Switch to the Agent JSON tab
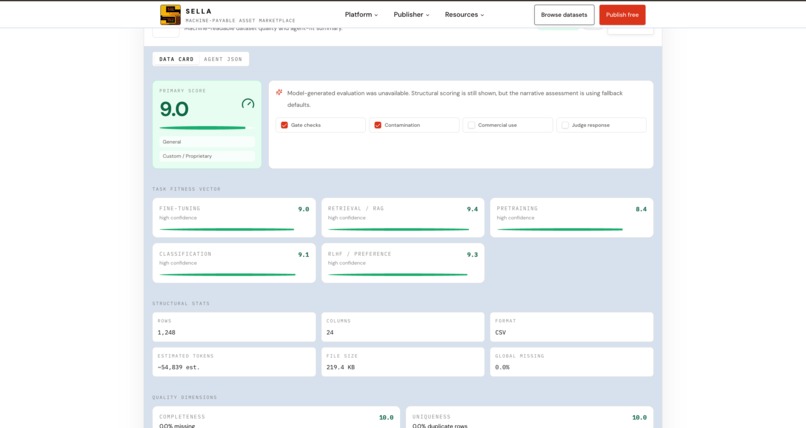 pyautogui.click(x=223, y=59)
